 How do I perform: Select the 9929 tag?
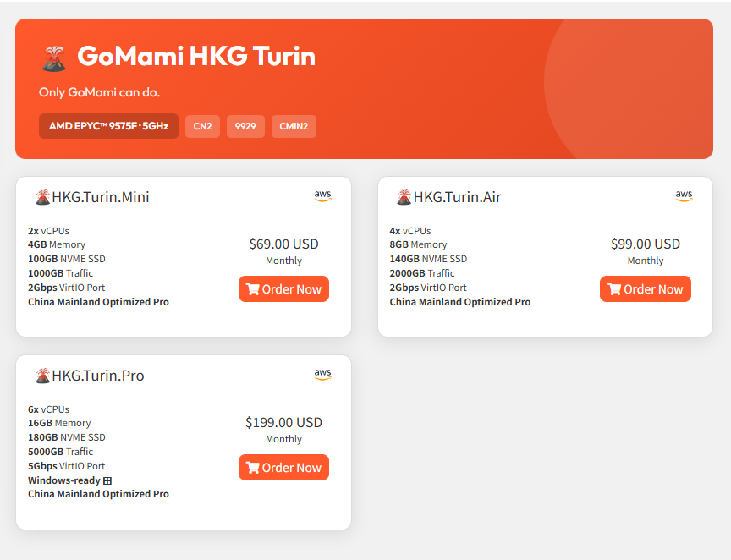pyautogui.click(x=245, y=126)
